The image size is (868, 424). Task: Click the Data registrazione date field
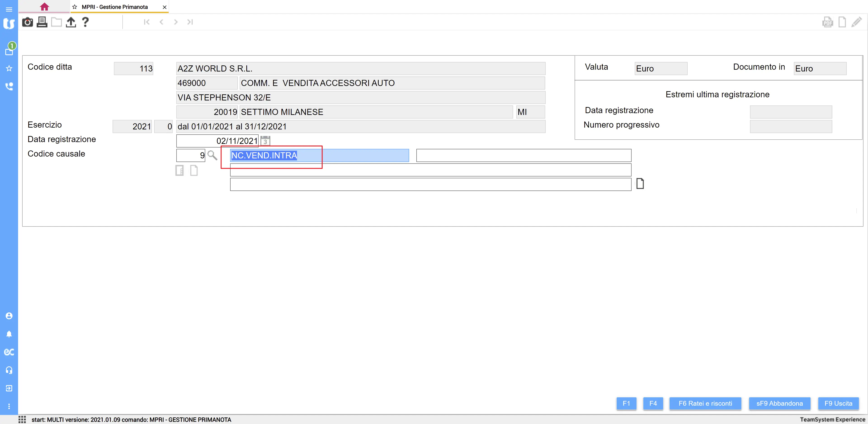tap(217, 141)
